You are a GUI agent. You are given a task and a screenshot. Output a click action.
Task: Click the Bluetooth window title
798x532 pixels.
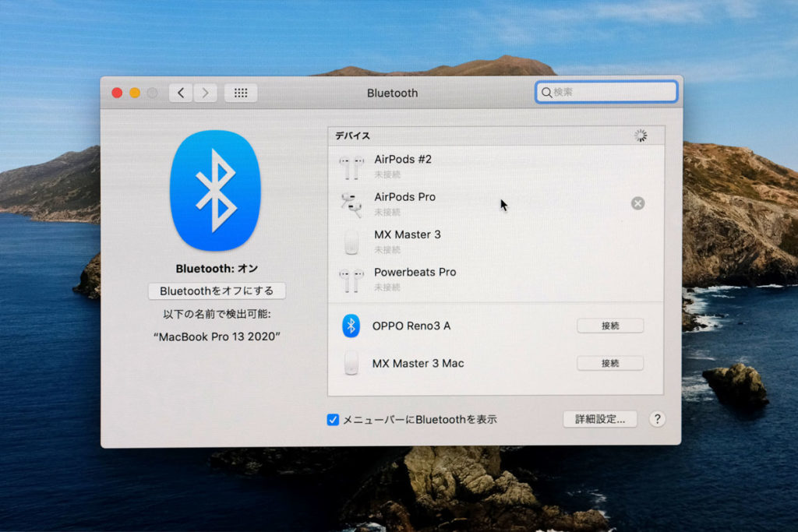pyautogui.click(x=393, y=93)
